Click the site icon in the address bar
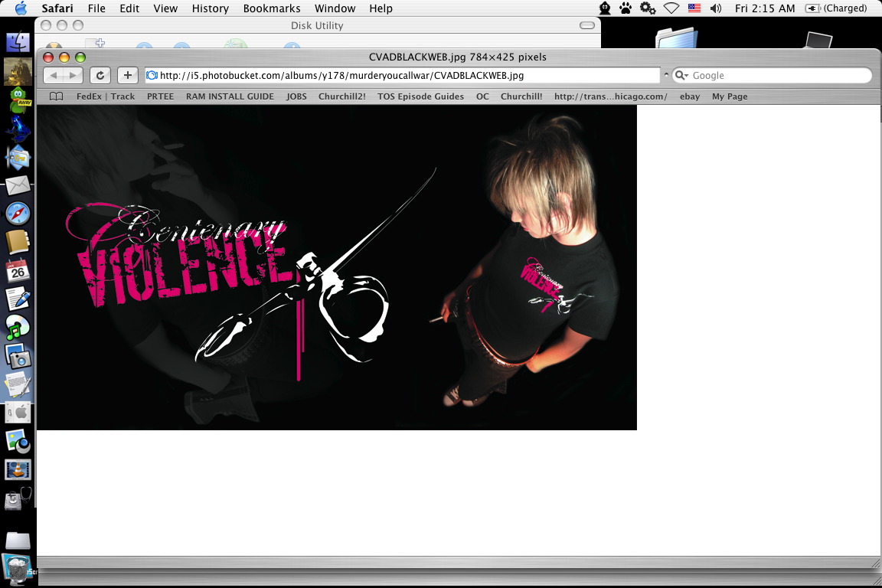 (x=152, y=75)
